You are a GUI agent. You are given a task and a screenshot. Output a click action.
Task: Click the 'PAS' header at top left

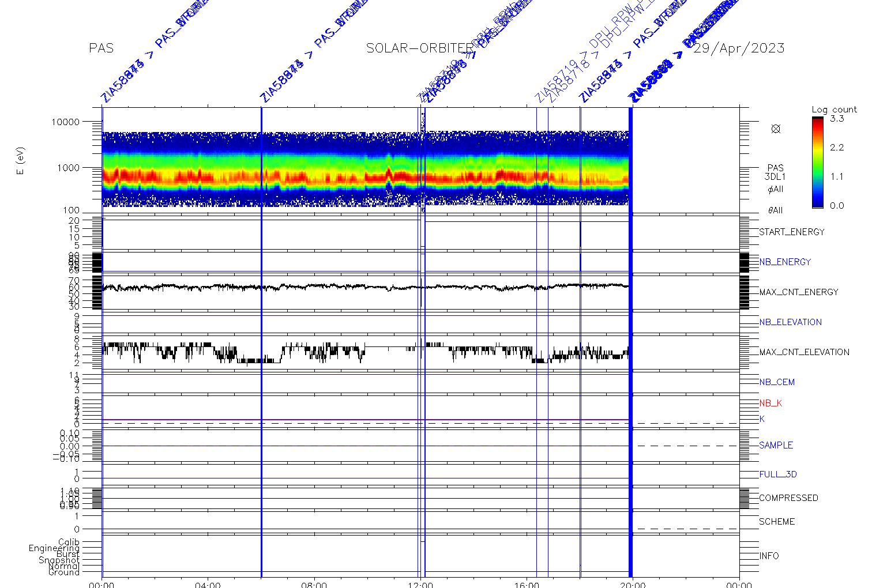pyautogui.click(x=101, y=48)
